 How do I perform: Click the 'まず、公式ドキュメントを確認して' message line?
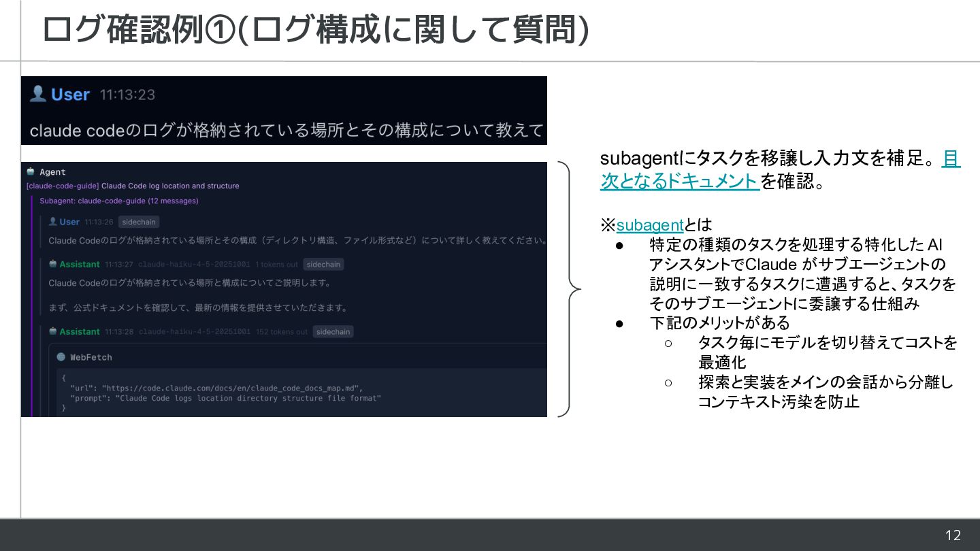(198, 307)
